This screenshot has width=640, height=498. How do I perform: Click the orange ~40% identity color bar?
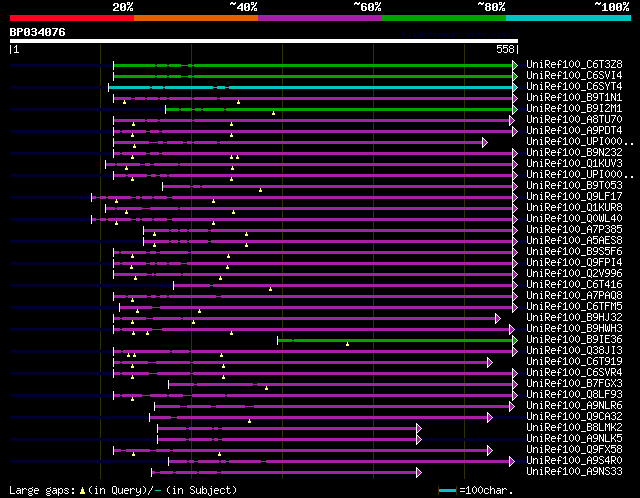coord(196,18)
